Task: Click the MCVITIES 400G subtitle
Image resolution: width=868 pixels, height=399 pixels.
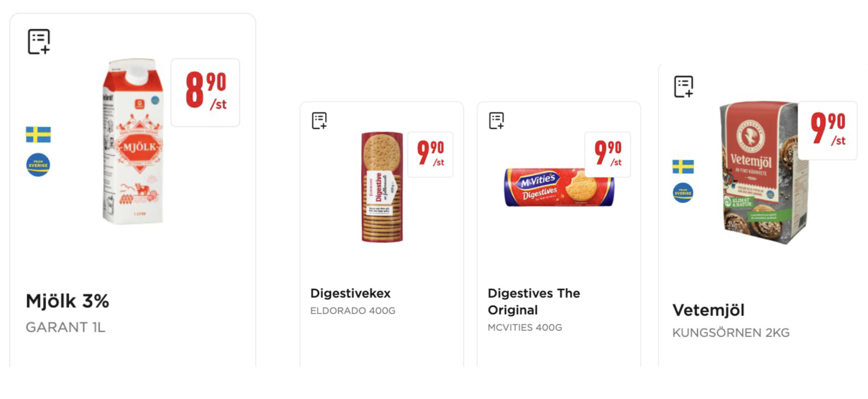Action: tap(525, 327)
